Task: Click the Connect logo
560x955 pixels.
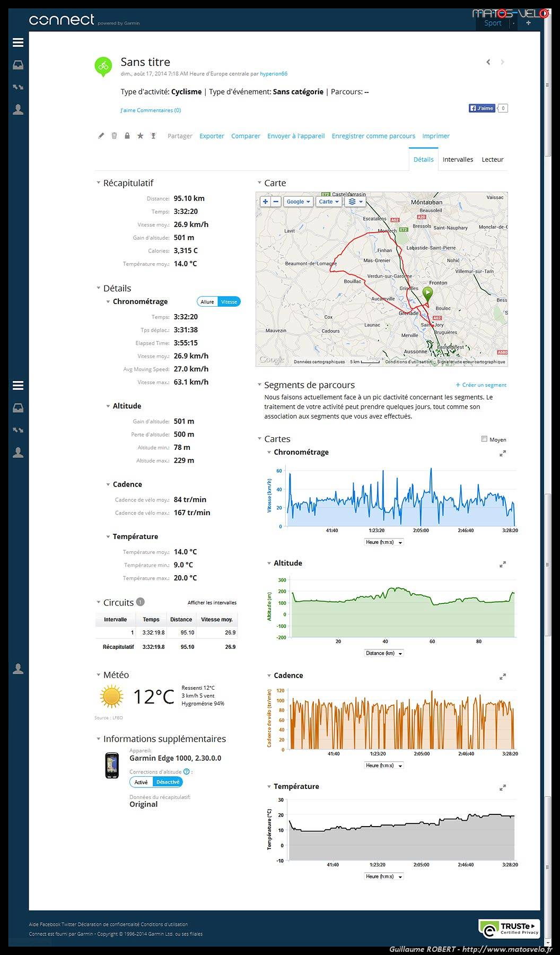Action: 62,20
